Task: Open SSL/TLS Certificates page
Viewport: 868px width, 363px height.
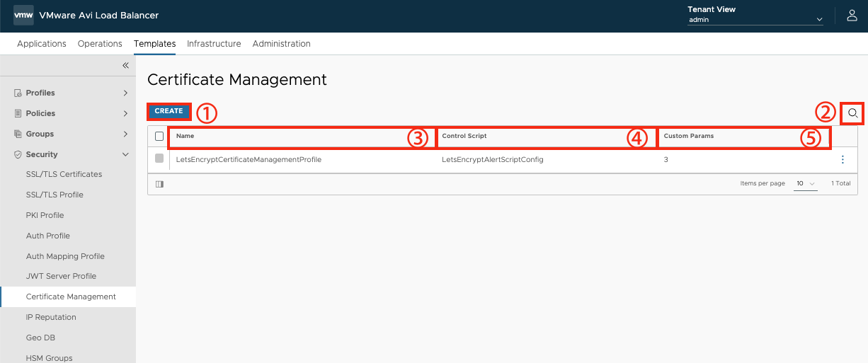Action: coord(64,174)
